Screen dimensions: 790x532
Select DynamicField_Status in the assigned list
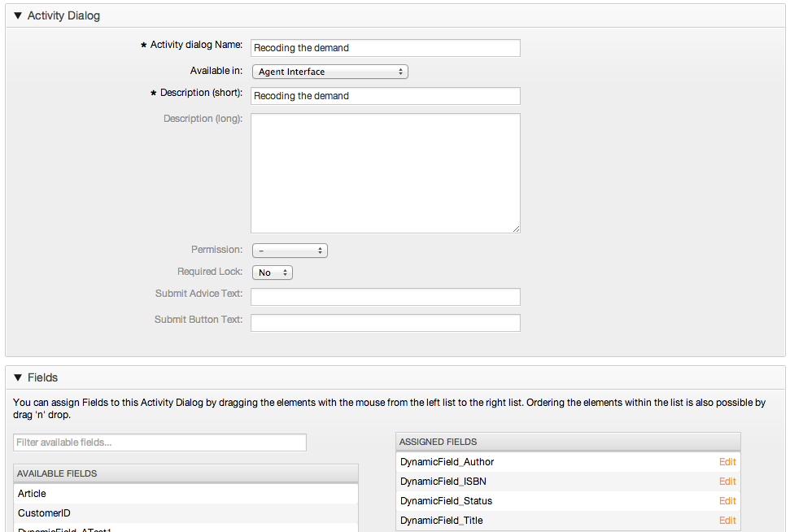tap(446, 501)
